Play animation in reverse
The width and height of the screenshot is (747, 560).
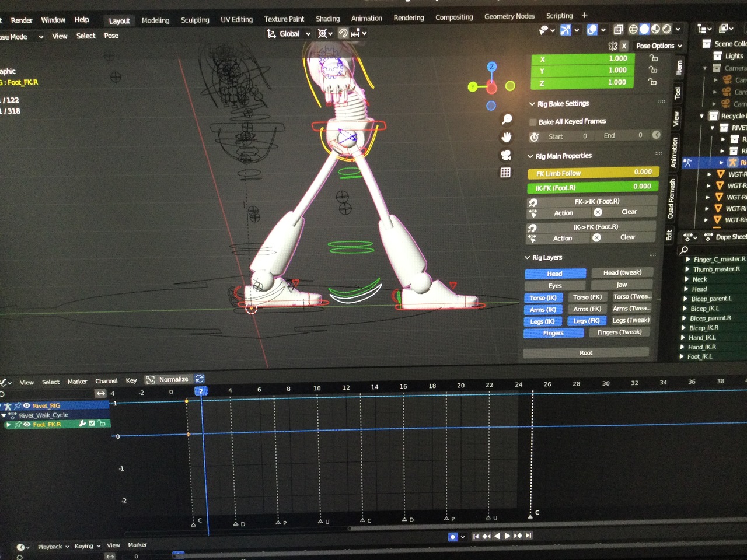pos(497,535)
